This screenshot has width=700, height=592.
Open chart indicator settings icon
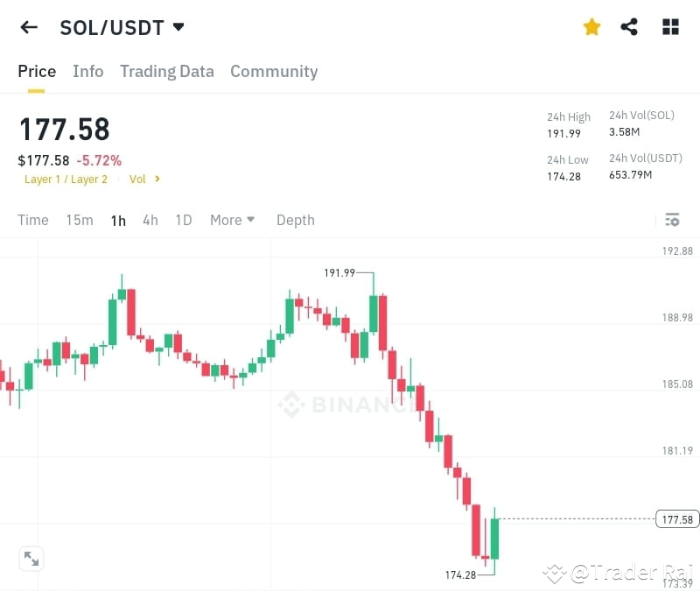point(672,220)
